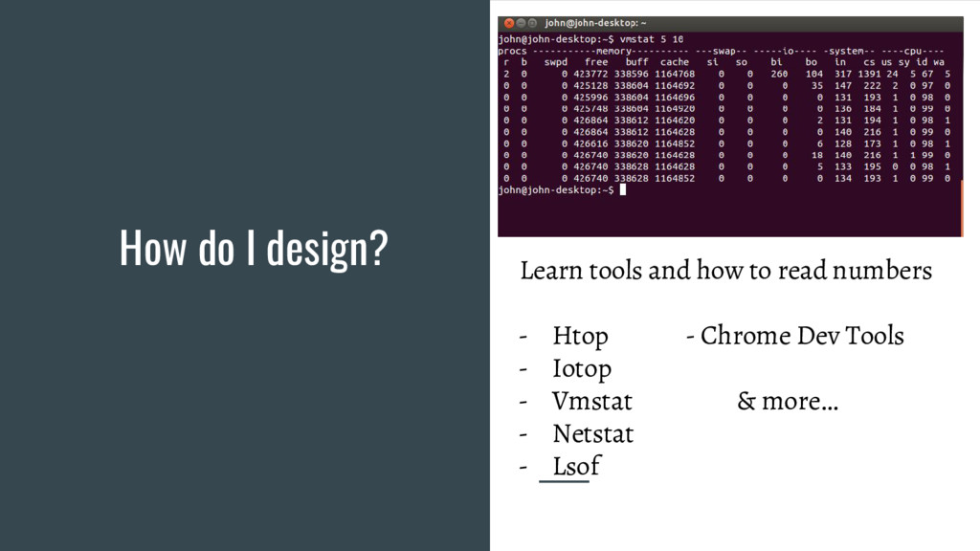The image size is (980, 551).
Task: Click the terminal prompt cursor on last line
Action: [622, 190]
